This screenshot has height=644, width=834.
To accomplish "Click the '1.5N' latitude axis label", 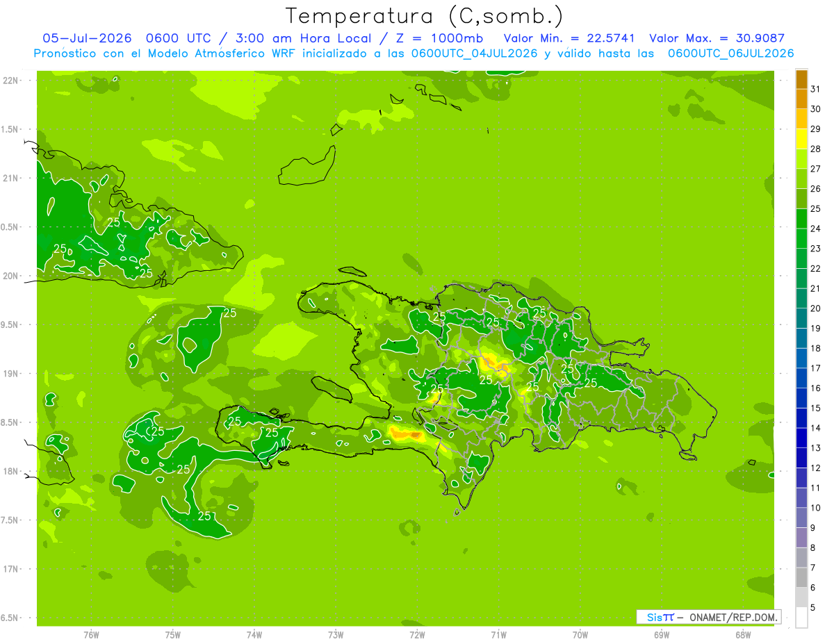I will coord(10,129).
